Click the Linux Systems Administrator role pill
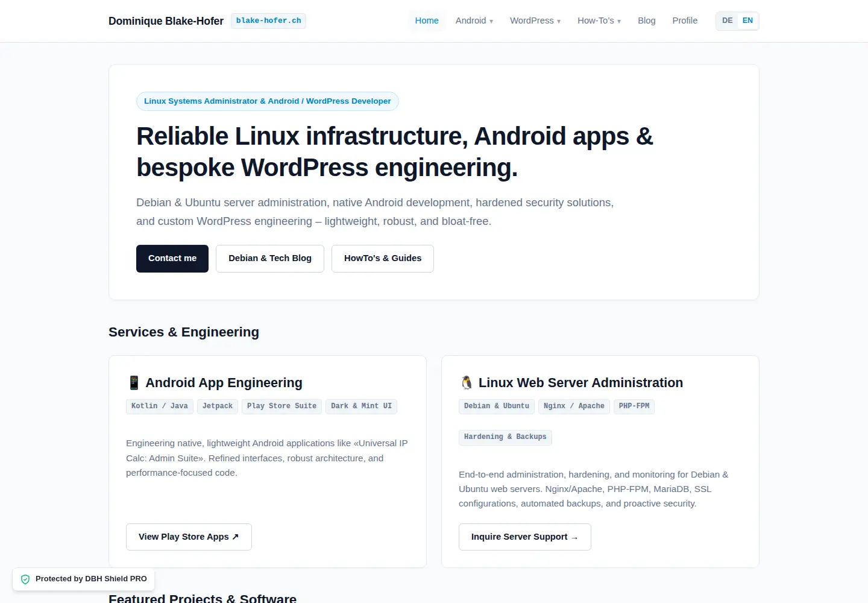Viewport: 868px width, 603px height. 268,101
